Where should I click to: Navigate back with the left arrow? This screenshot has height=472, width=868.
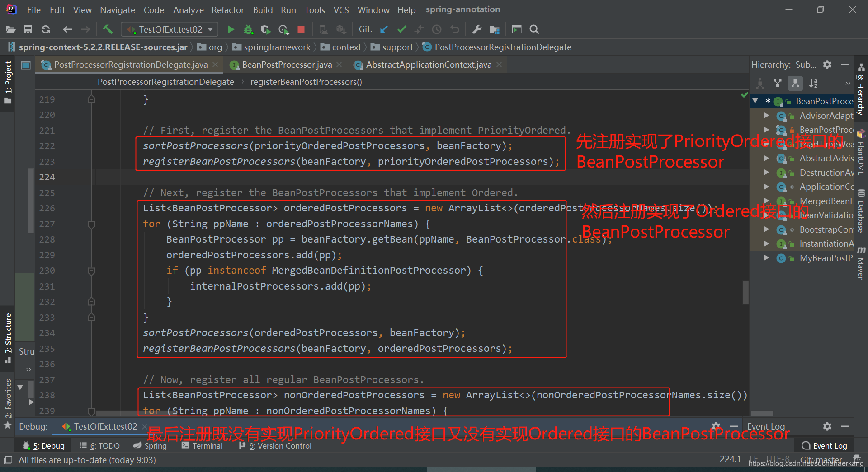[67, 29]
